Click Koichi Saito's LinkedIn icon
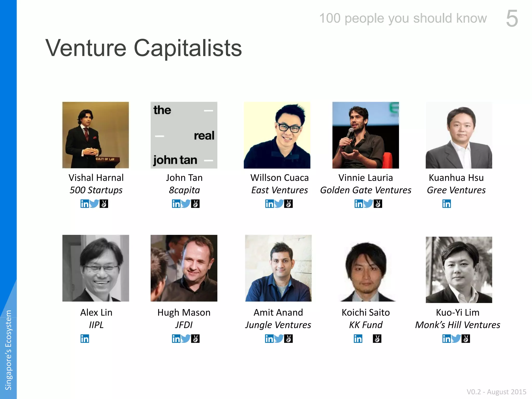Viewport: 532px width, 399px height. (358, 338)
